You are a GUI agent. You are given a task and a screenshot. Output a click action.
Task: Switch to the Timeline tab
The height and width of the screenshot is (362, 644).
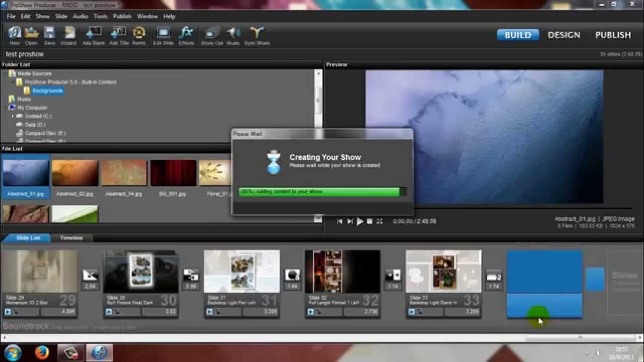point(71,238)
